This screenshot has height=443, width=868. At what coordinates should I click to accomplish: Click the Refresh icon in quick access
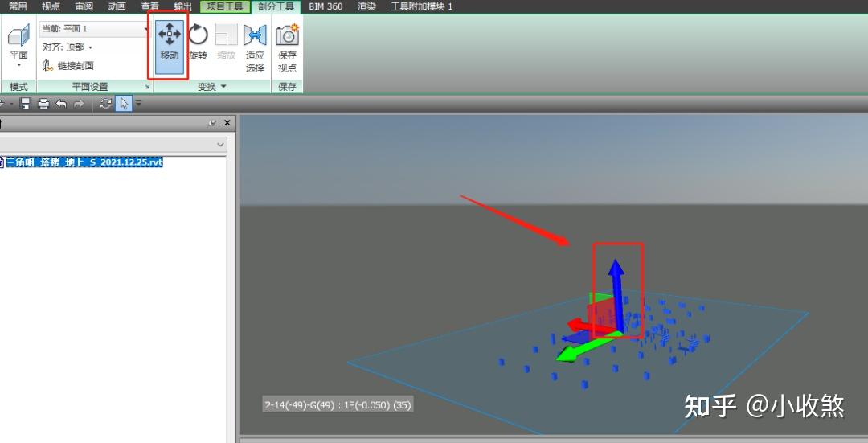[x=106, y=104]
